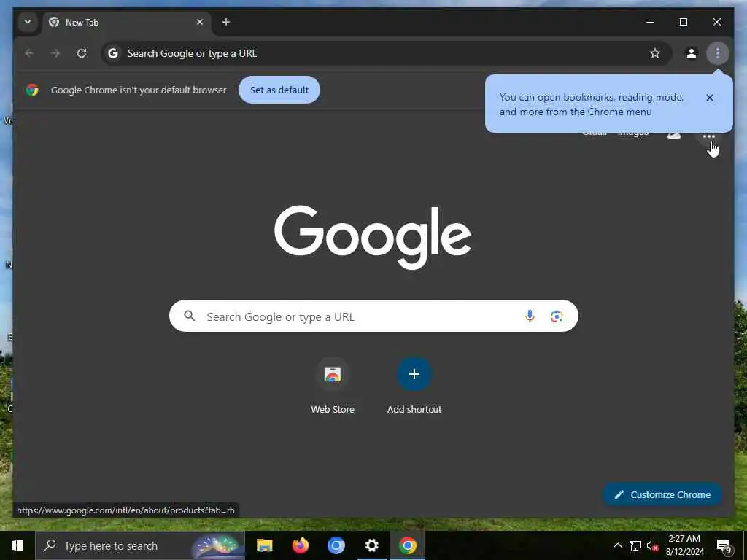
Task: Click the Forward navigation arrow
Action: point(55,53)
